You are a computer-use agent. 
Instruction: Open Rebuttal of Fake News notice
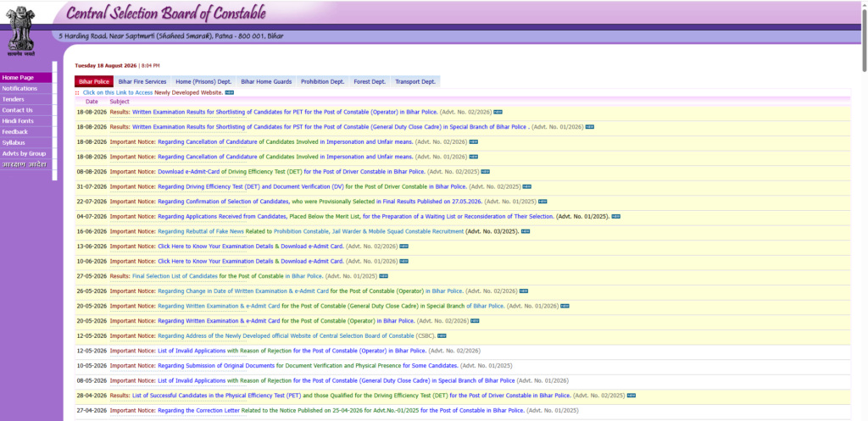pyautogui.click(x=310, y=231)
